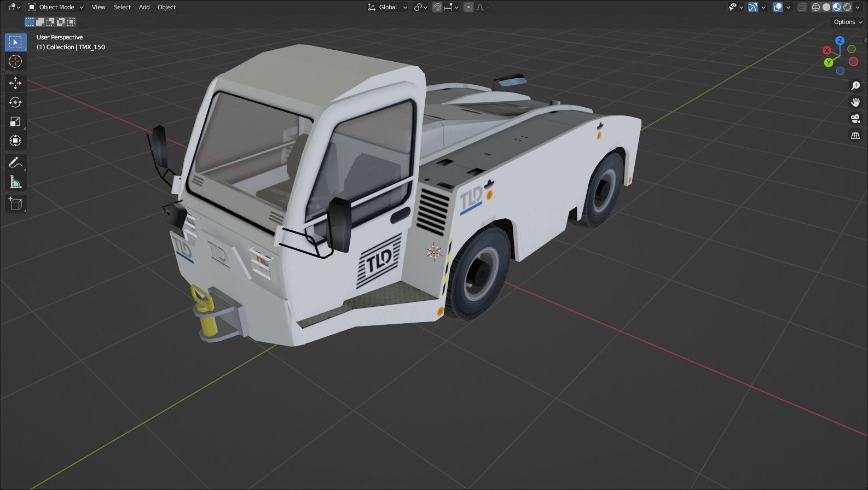Select the Rotate tool
Viewport: 868px width, 490px height.
pyautogui.click(x=15, y=102)
